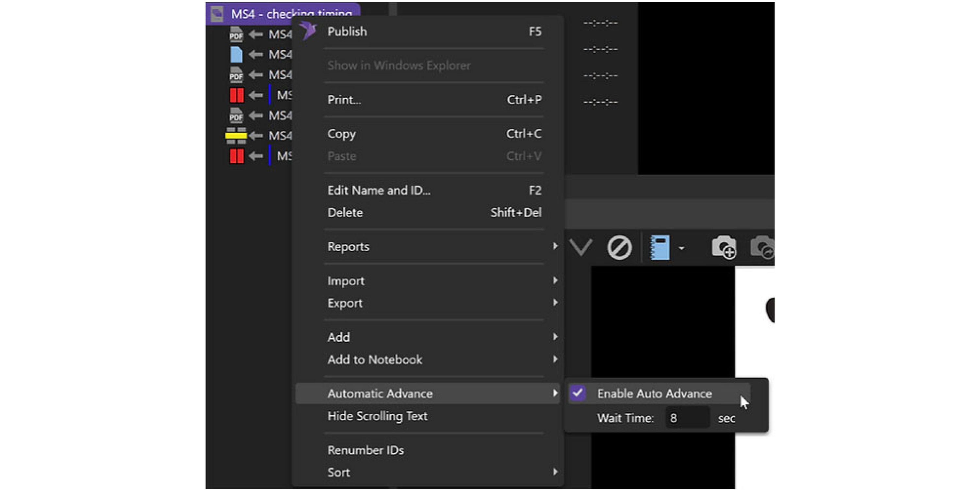Click the blue document icon in tree
Screen dimensions: 980x490
point(236,55)
